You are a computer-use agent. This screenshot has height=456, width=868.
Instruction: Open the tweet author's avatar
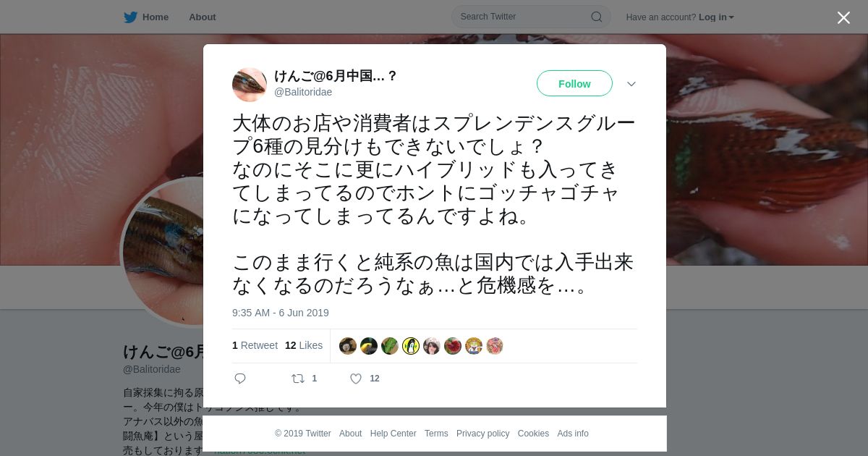point(250,85)
